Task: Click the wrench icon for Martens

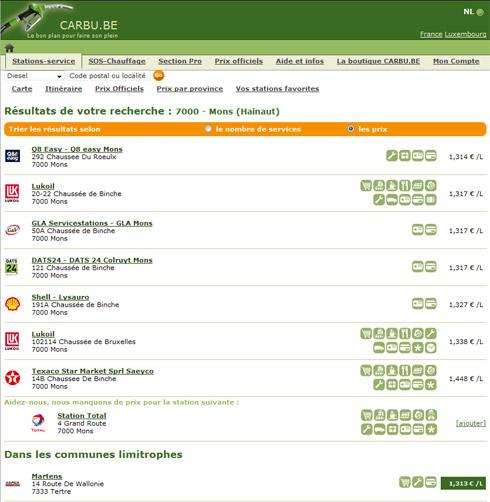Action: coord(418,482)
